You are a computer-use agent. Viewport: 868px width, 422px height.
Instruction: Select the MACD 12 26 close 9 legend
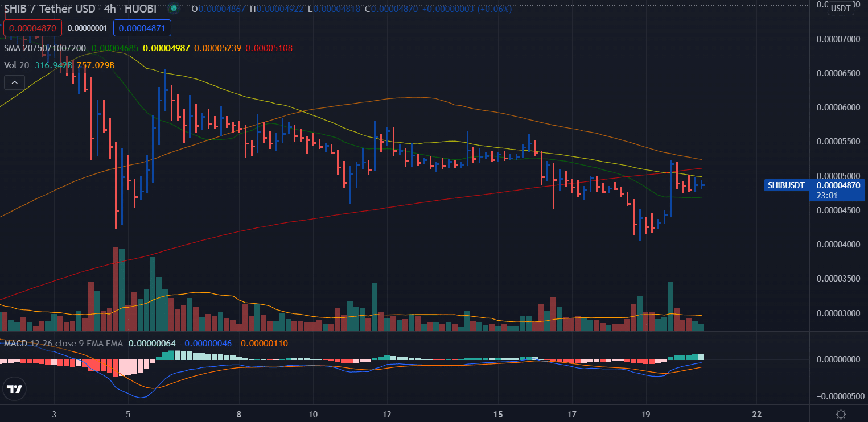(x=64, y=344)
